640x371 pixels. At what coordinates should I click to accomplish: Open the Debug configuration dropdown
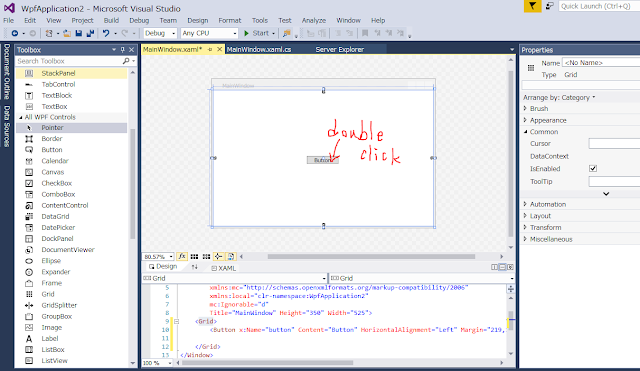(x=160, y=33)
